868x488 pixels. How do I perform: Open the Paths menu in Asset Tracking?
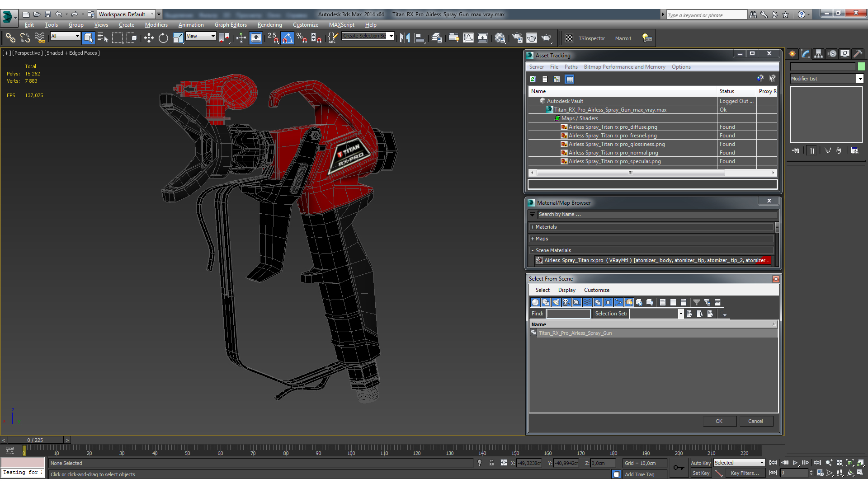point(571,67)
